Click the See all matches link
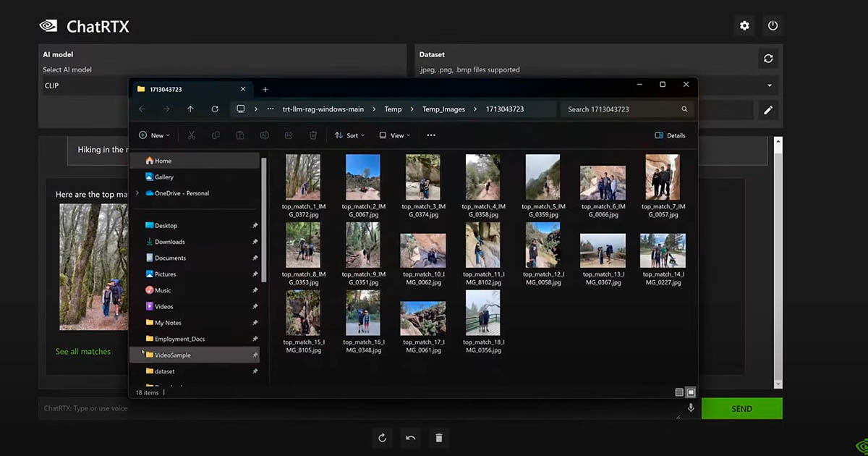868x456 pixels. coord(83,352)
